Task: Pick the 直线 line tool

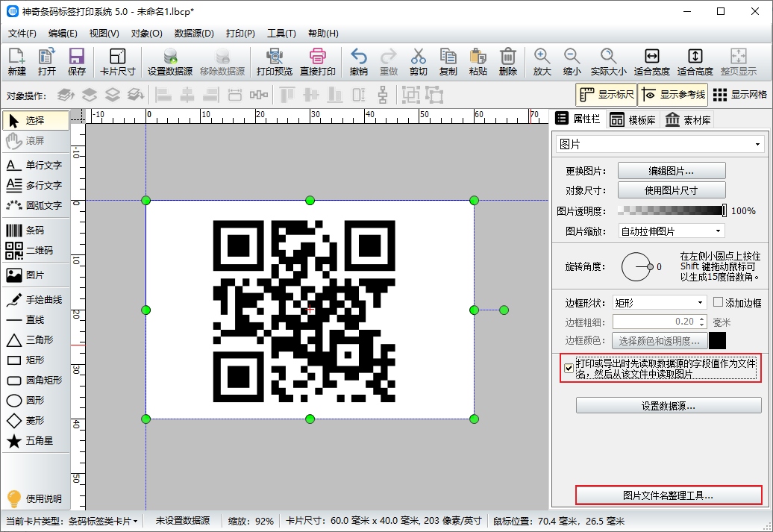Action: coord(36,320)
